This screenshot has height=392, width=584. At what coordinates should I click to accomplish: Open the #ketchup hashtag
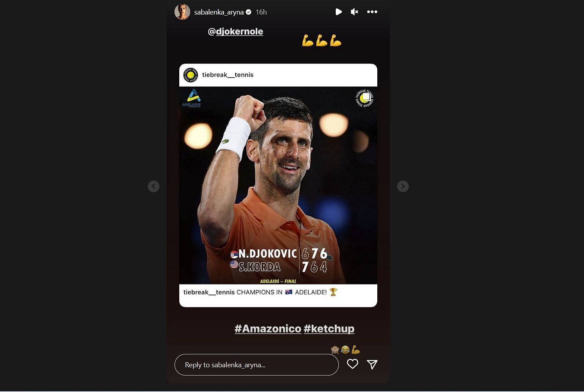pos(329,328)
